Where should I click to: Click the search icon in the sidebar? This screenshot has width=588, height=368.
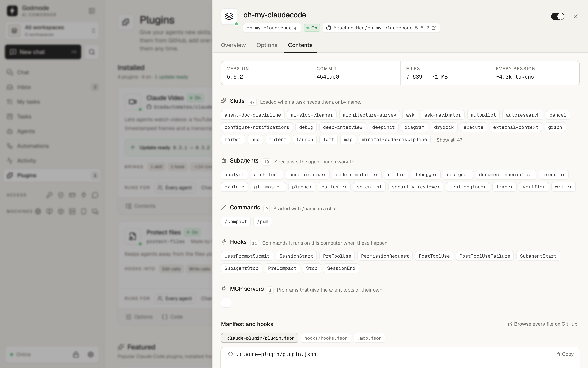tap(92, 52)
